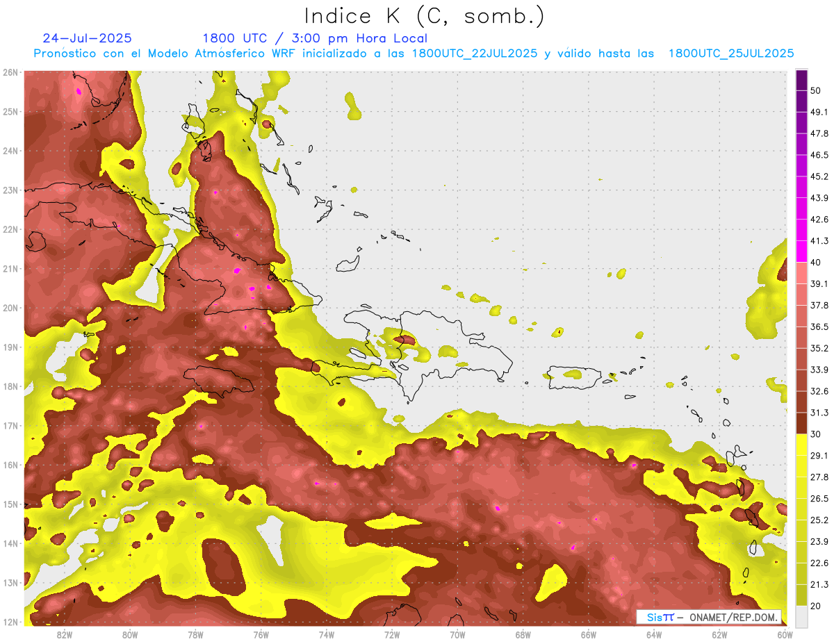Click legend value '35.2'

point(819,348)
